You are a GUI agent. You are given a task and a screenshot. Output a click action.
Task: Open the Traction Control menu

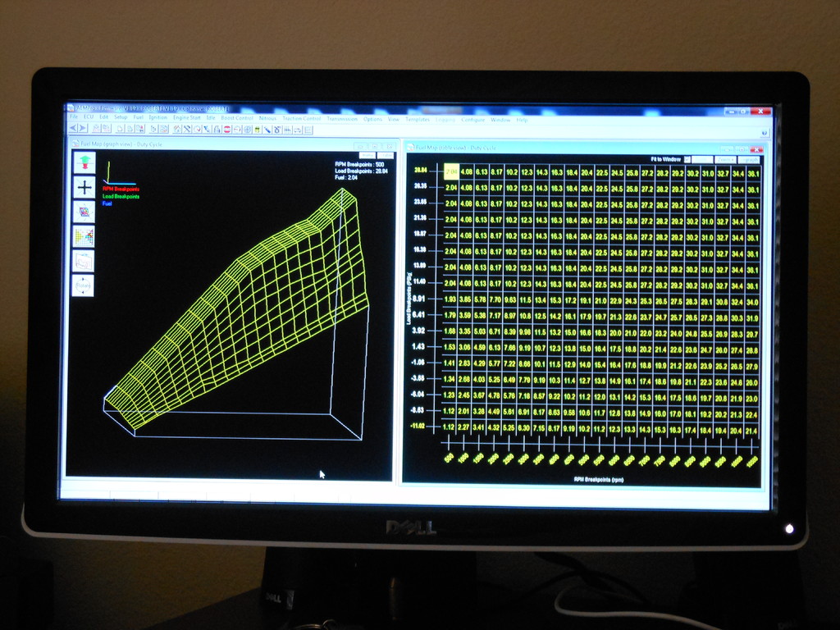coord(301,118)
